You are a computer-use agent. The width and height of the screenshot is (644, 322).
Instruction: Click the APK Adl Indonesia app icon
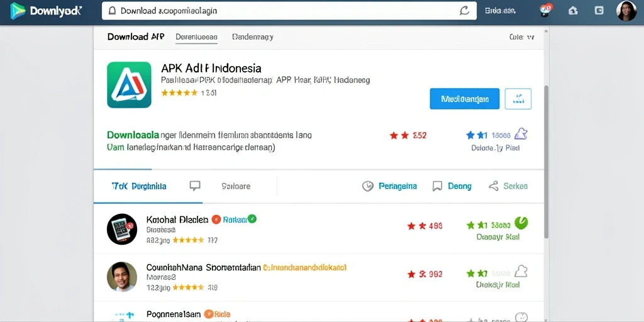(129, 85)
